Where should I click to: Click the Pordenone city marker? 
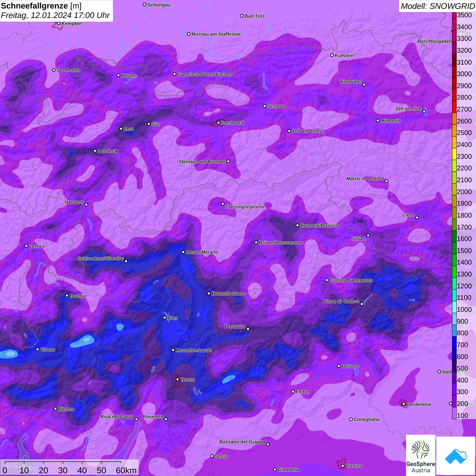[404, 404]
